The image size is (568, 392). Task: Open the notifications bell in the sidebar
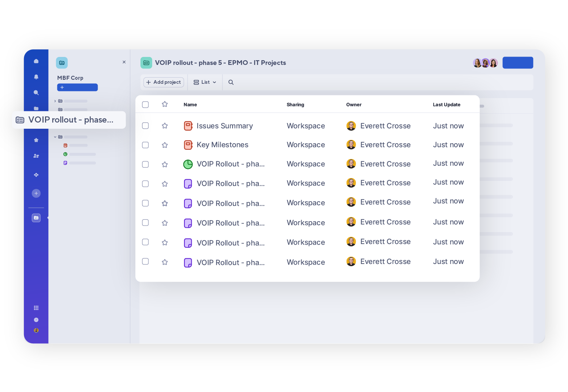tap(36, 77)
